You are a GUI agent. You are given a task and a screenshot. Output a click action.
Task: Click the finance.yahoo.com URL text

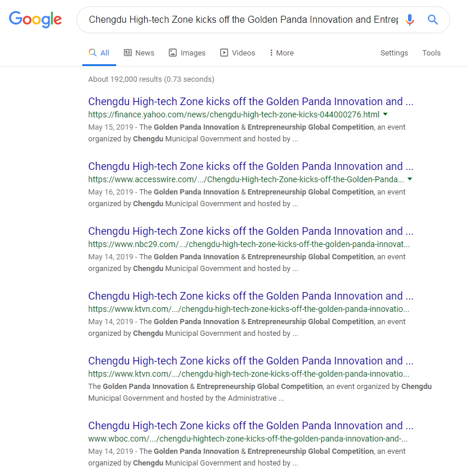233,114
